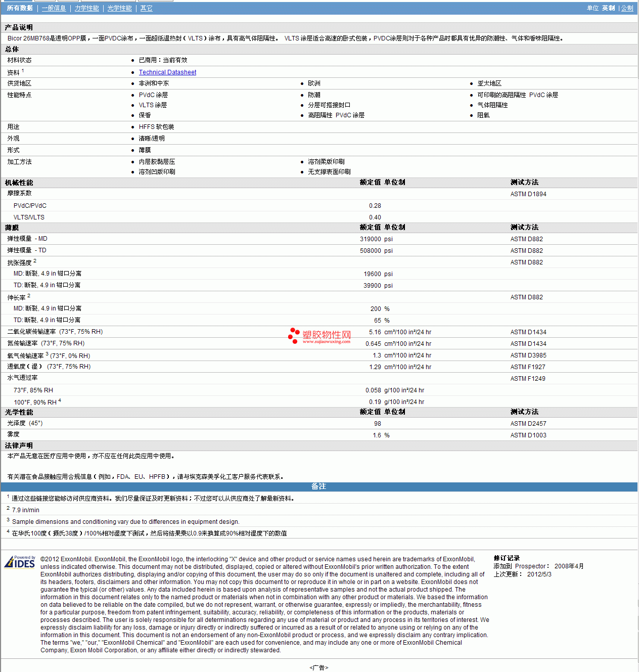Click the 分层可搭接封口 feature

coord(329,105)
